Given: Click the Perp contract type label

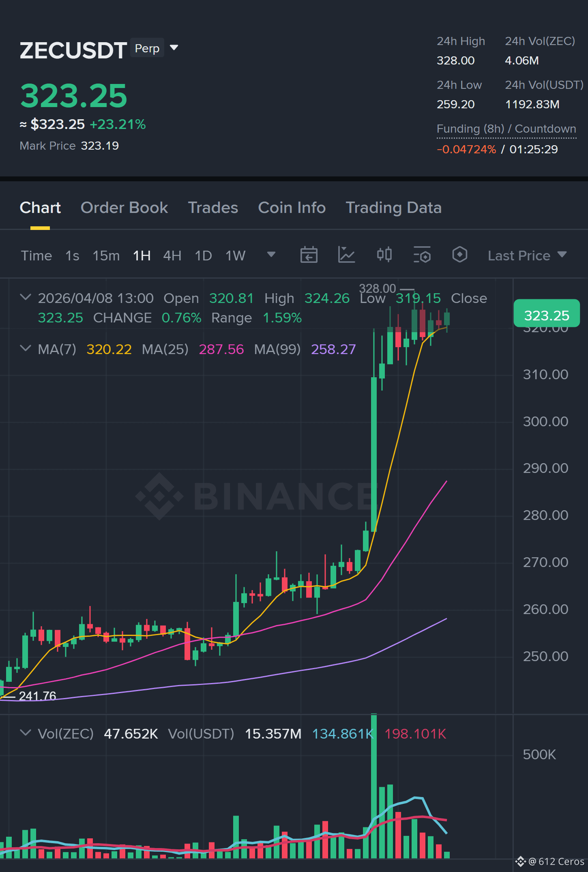Looking at the screenshot, I should (x=147, y=48).
